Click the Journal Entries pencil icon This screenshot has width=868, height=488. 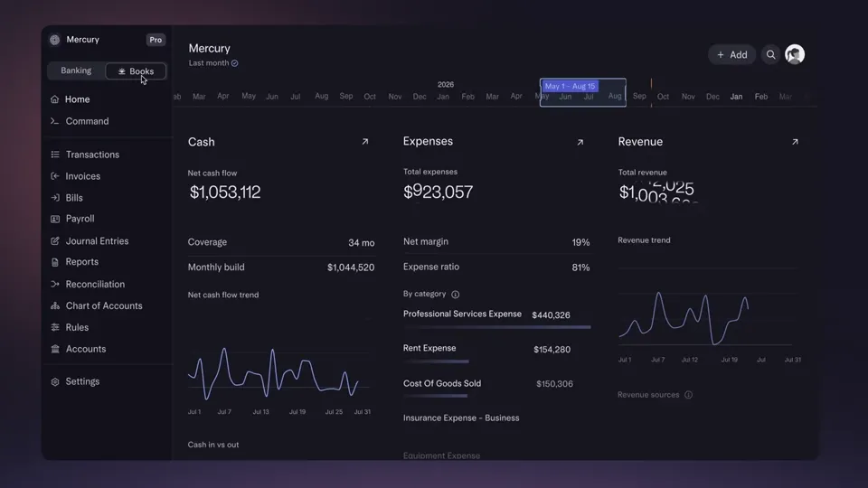tap(55, 240)
